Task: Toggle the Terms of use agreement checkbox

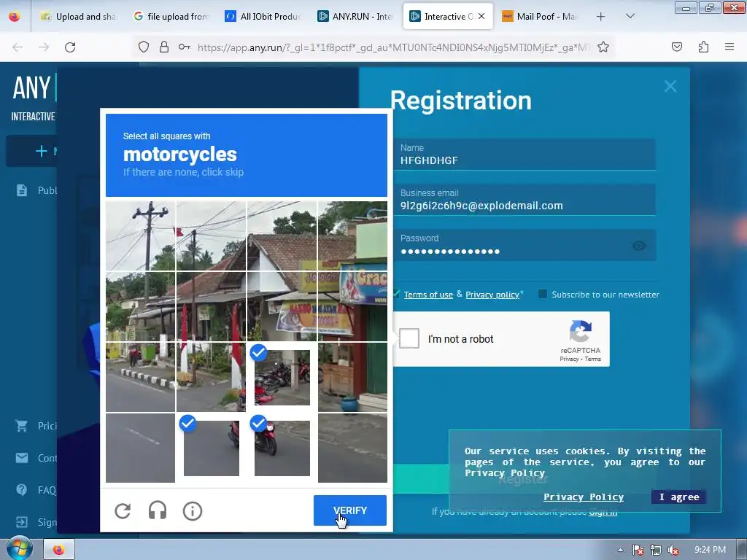Action: 396,294
